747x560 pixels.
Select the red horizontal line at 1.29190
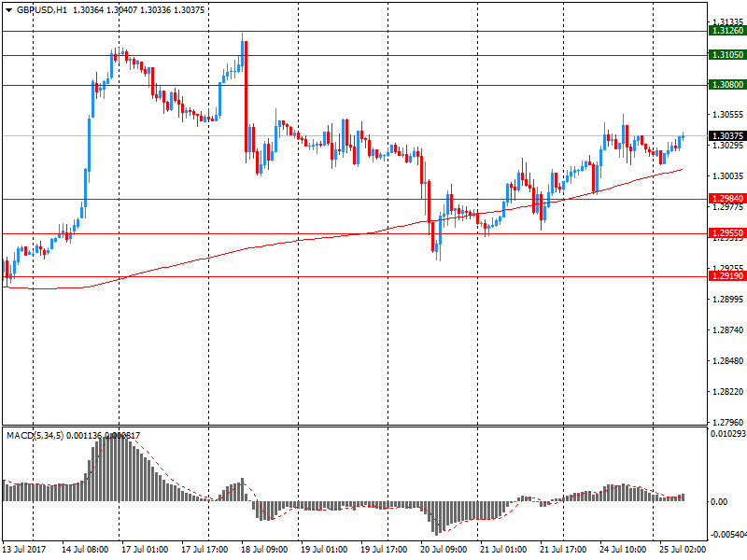(x=355, y=276)
